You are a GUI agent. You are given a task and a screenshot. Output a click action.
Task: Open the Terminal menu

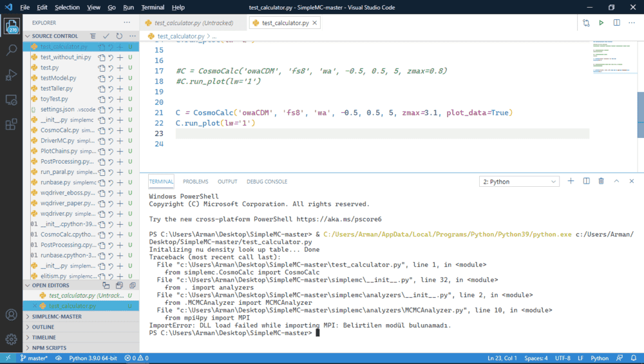[153, 7]
